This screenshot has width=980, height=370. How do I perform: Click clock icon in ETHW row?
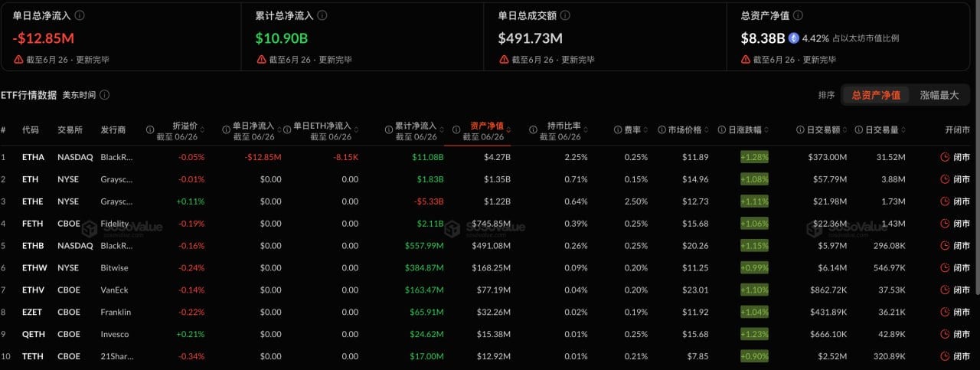[945, 268]
